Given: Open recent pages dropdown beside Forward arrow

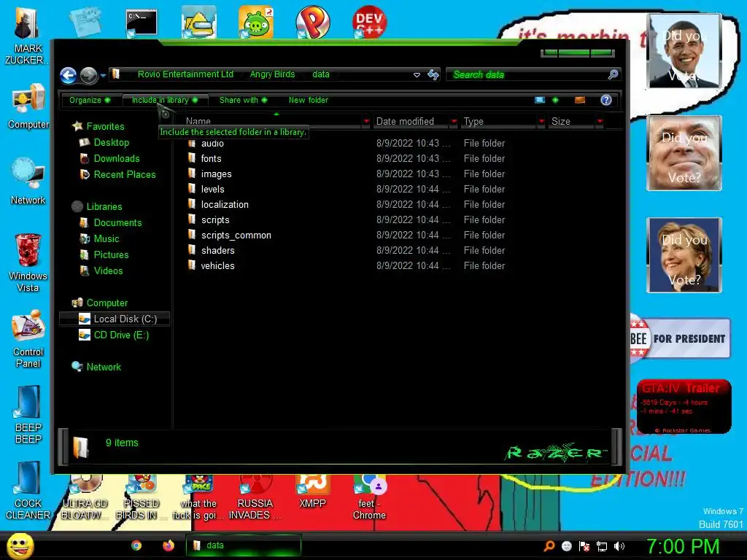Looking at the screenshot, I should click(103, 75).
